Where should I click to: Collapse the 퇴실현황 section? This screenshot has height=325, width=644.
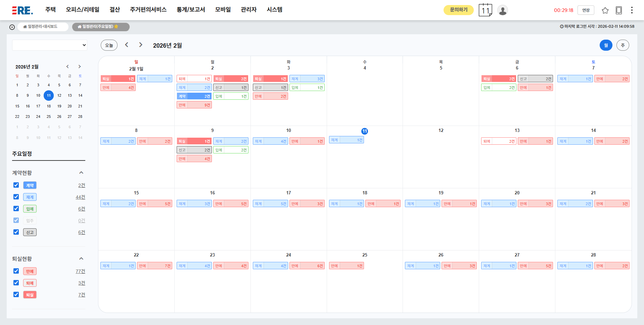[81, 259]
